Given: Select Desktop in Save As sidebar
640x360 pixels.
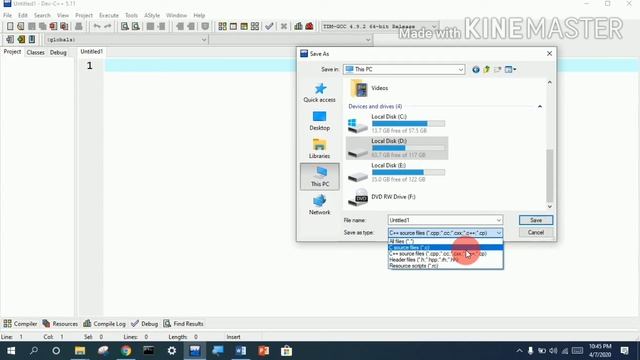Looking at the screenshot, I should point(320,121).
